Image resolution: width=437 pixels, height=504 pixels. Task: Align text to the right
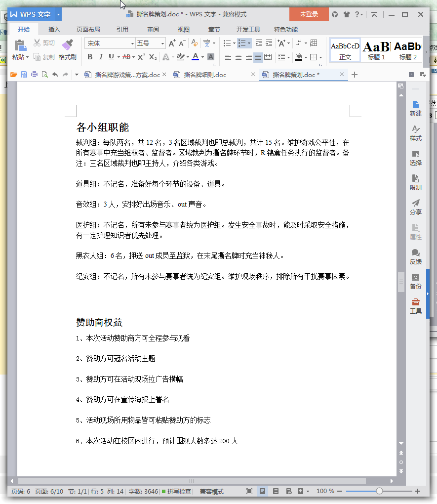click(x=249, y=57)
